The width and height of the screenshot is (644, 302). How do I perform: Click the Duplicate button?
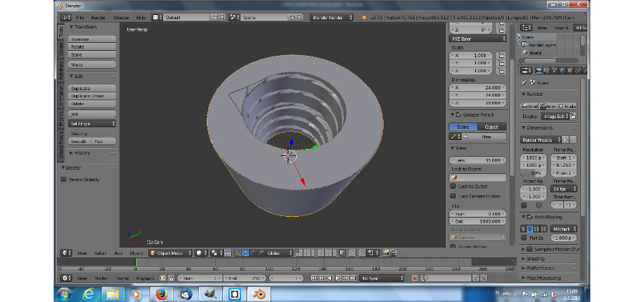(x=93, y=88)
